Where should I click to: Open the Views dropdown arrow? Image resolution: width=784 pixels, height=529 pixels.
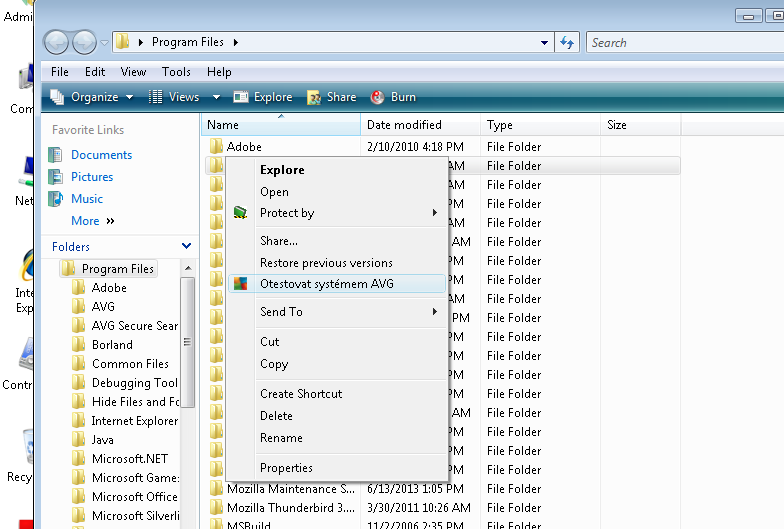[x=216, y=97]
